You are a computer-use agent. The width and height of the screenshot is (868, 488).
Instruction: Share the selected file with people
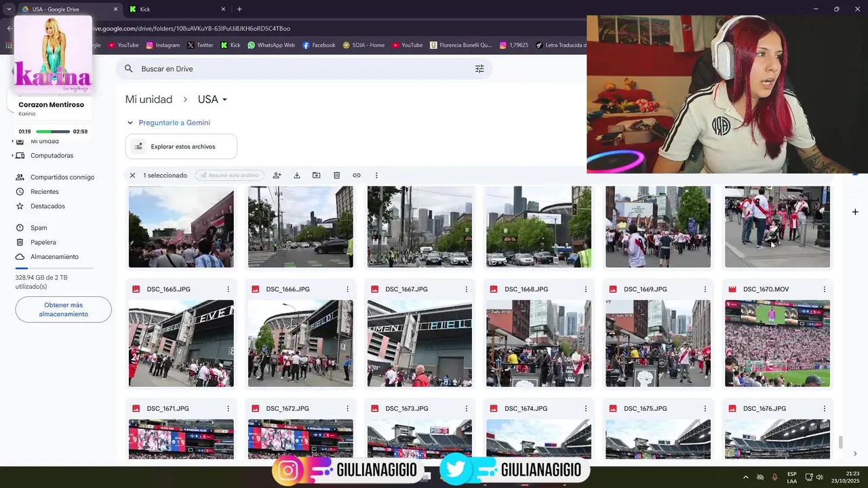(277, 175)
